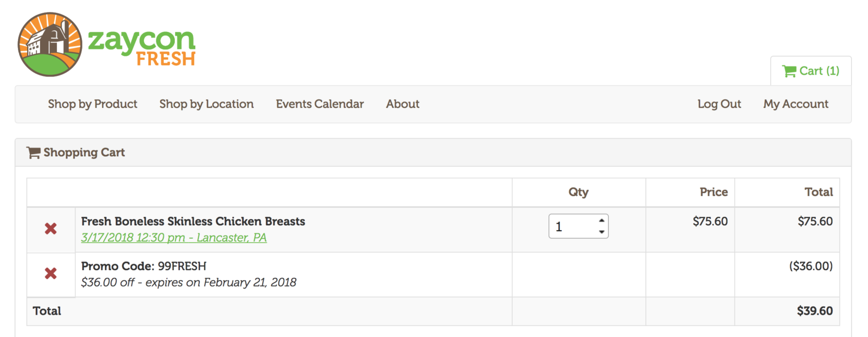Click the $39.60 cart total amount
The width and height of the screenshot is (868, 337).
pos(814,311)
